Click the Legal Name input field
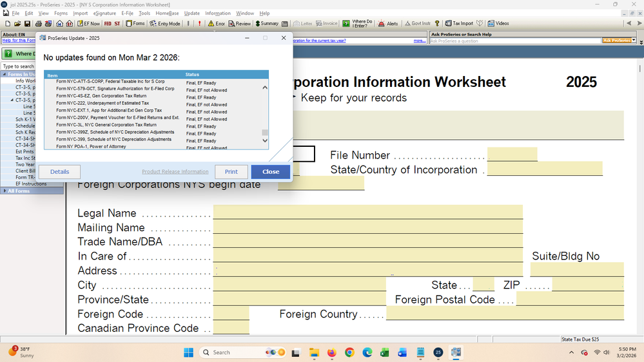Screen dimensions: 644x362 (x=367, y=213)
